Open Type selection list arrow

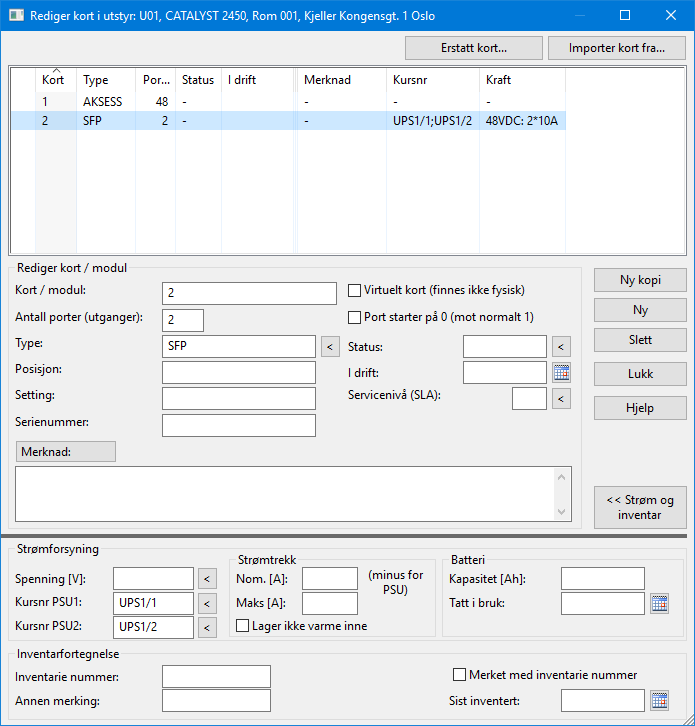coord(330,347)
